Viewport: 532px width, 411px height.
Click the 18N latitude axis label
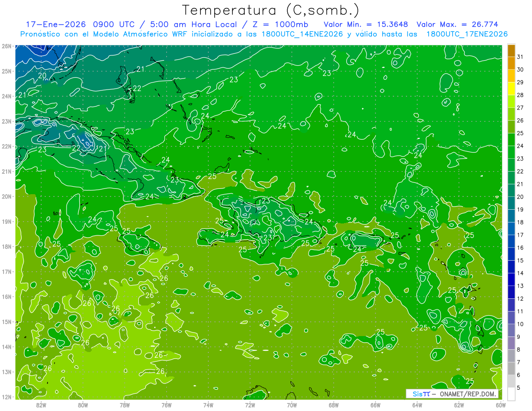click(x=6, y=247)
